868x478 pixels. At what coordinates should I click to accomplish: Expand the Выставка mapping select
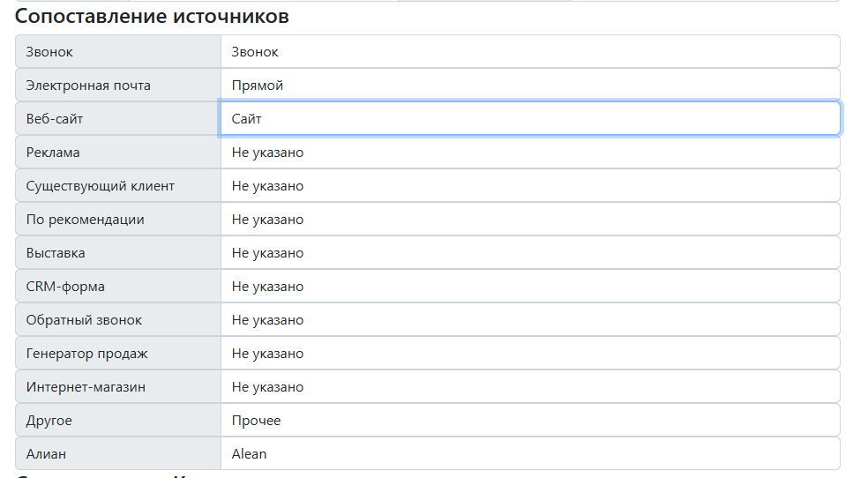click(530, 253)
